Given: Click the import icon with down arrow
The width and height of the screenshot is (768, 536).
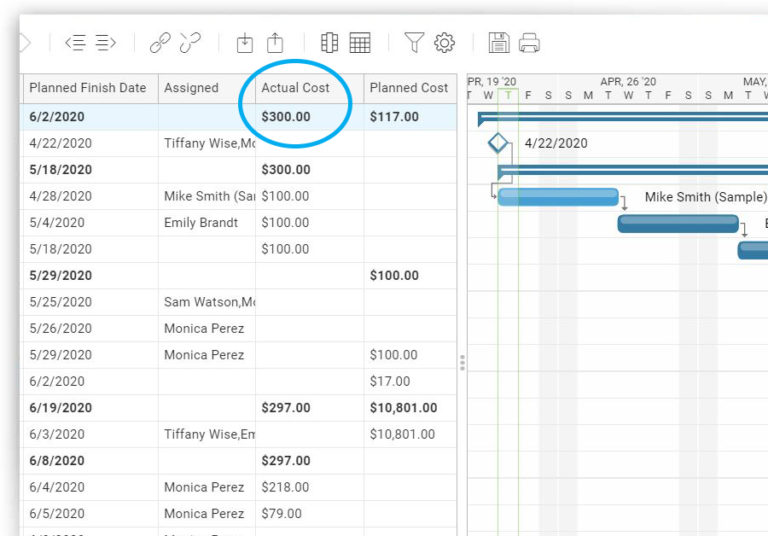Looking at the screenshot, I should (245, 43).
